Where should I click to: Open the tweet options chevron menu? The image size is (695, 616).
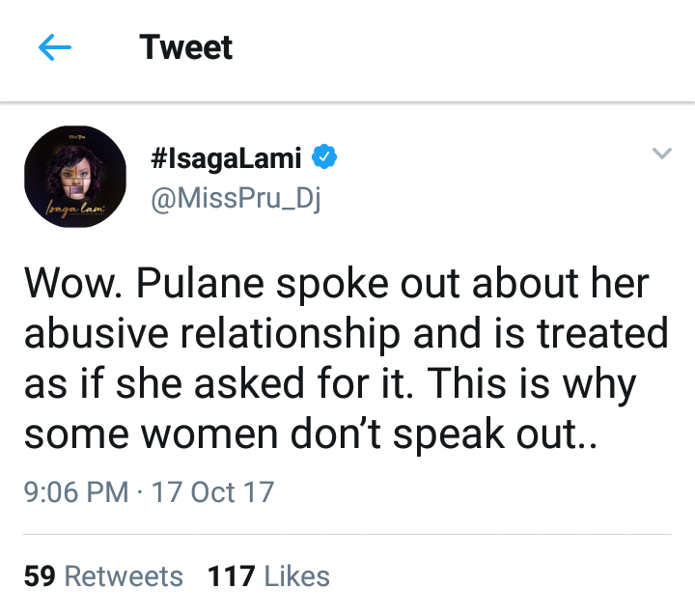point(662,153)
